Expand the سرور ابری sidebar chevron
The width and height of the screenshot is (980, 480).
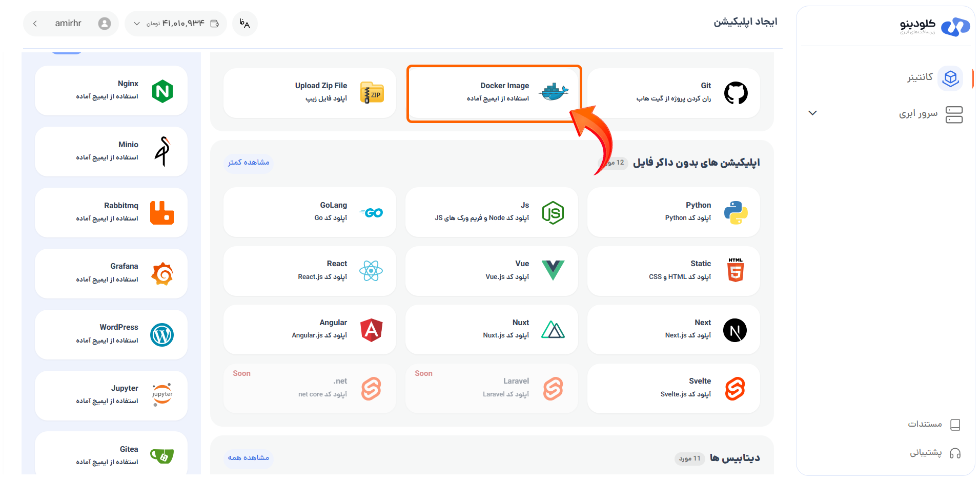812,113
